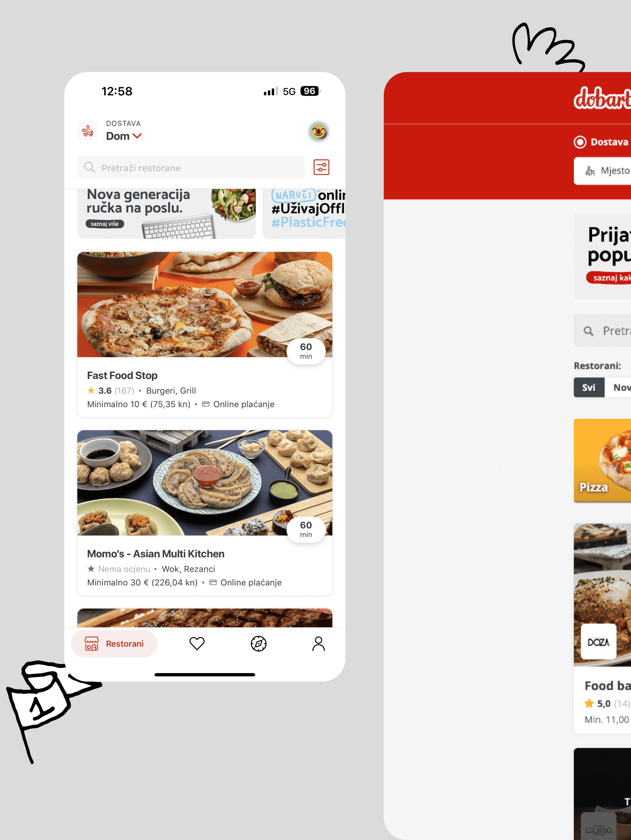Select the Pizza category tile
Screen dimensions: 631x840
click(x=602, y=460)
